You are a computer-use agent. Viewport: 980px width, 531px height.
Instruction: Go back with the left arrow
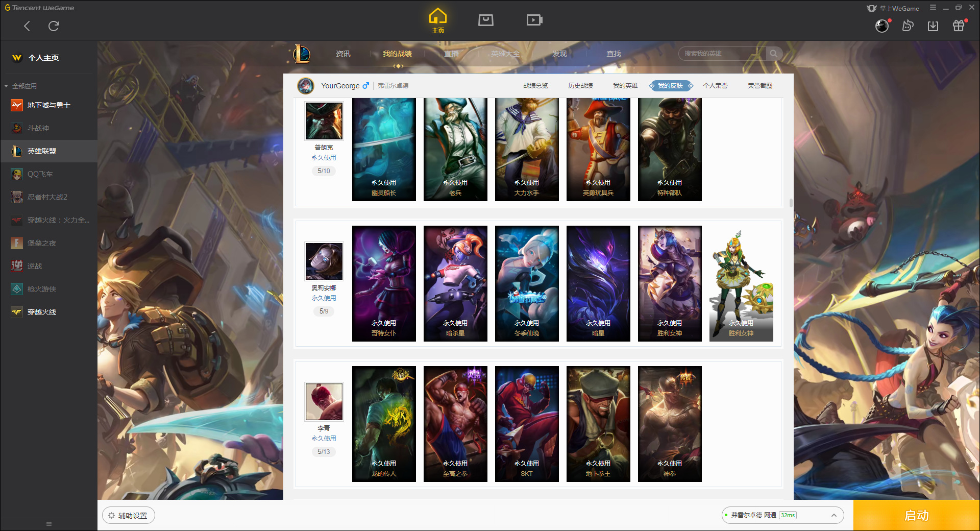coord(27,26)
